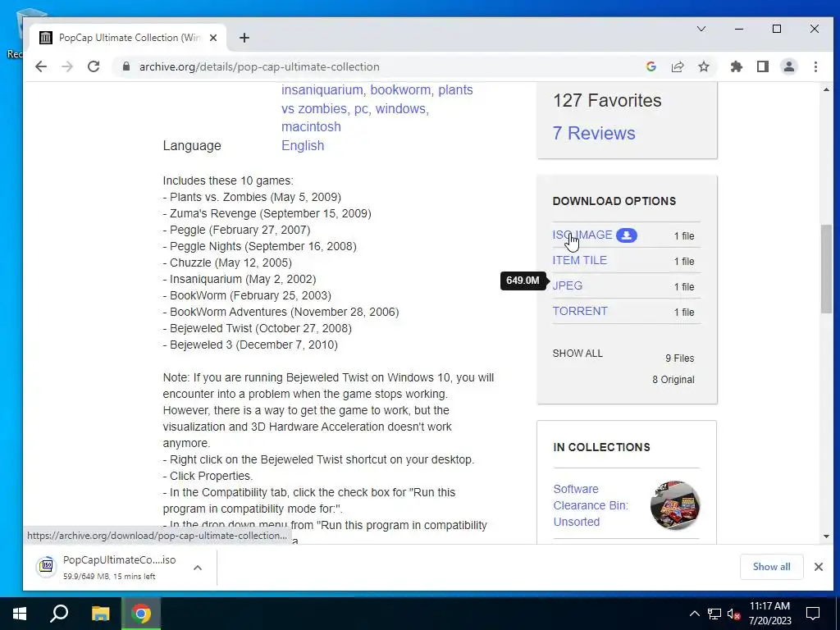
Task: Click the English language link
Action: click(x=303, y=146)
